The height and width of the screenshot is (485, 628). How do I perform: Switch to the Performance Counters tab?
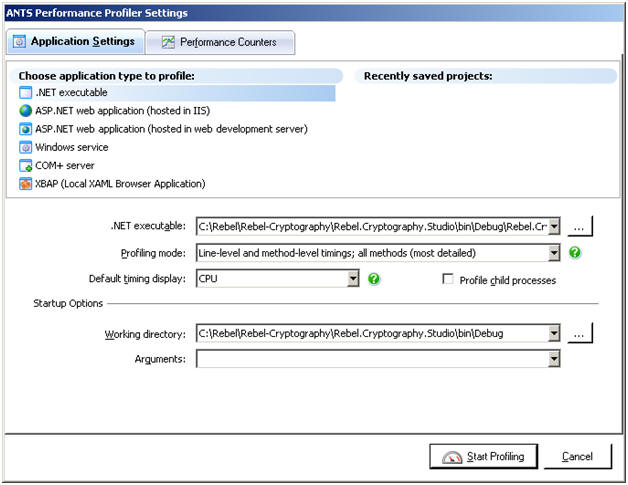pyautogui.click(x=220, y=42)
